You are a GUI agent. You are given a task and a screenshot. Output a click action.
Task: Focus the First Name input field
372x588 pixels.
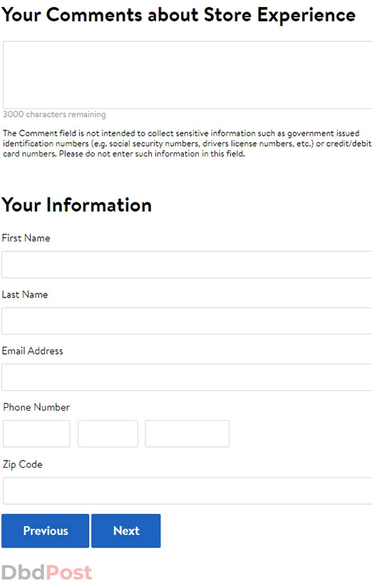(x=187, y=265)
